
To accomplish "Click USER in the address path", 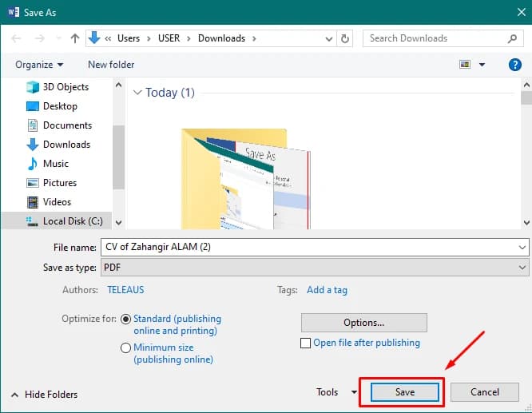I will click(x=169, y=38).
